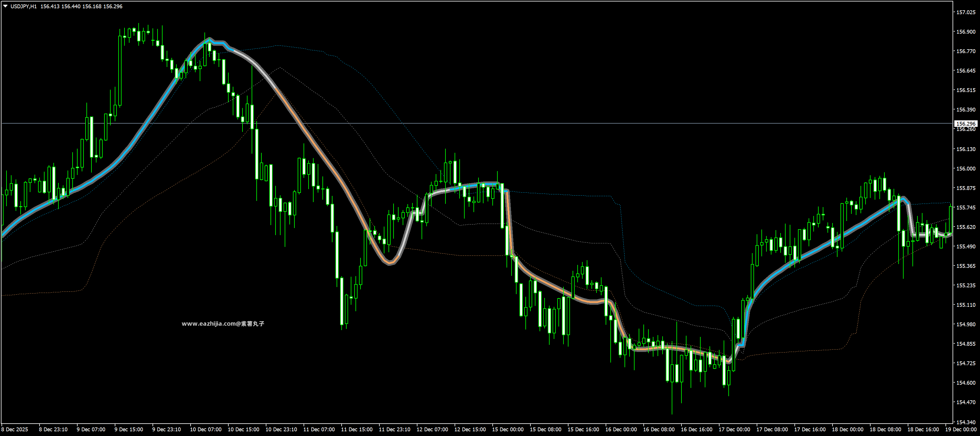The height and width of the screenshot is (436, 980).
Task: Click the USDJPY,H1 symbol title text
Action: 24,6
